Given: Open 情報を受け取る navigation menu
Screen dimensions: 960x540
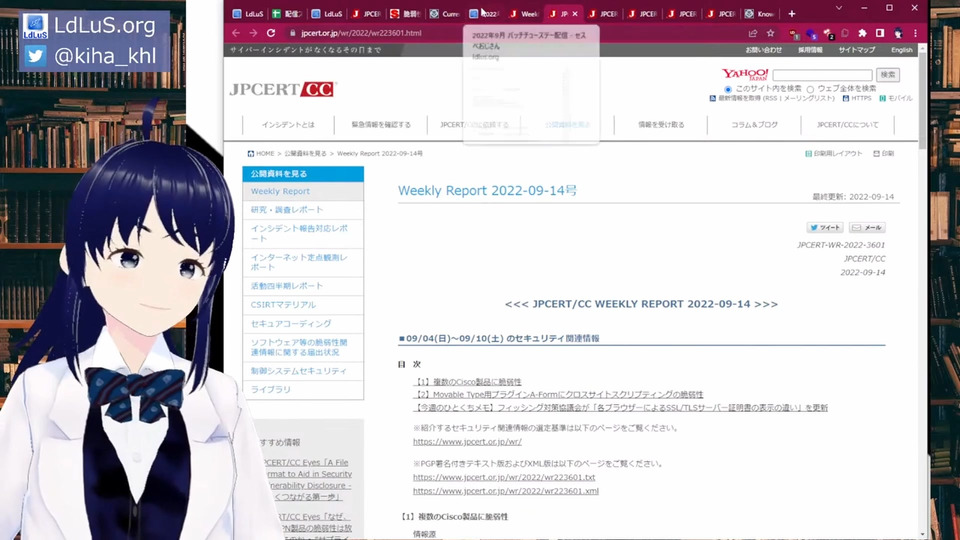Looking at the screenshot, I should coord(661,125).
